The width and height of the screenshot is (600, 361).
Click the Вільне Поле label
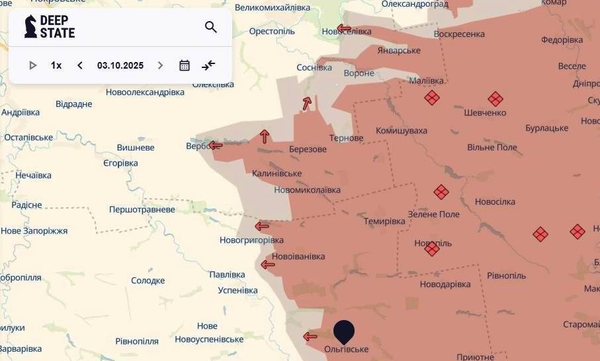click(492, 147)
